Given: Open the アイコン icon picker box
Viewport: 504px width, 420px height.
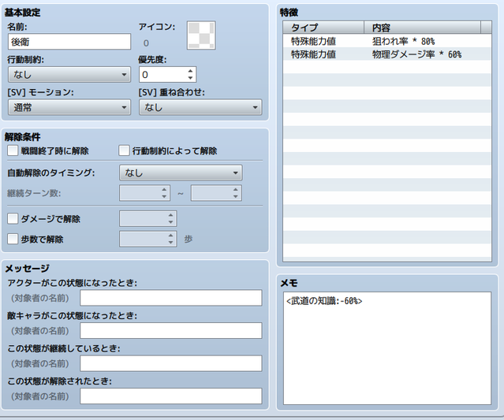Looking at the screenshot, I should coord(201,35).
